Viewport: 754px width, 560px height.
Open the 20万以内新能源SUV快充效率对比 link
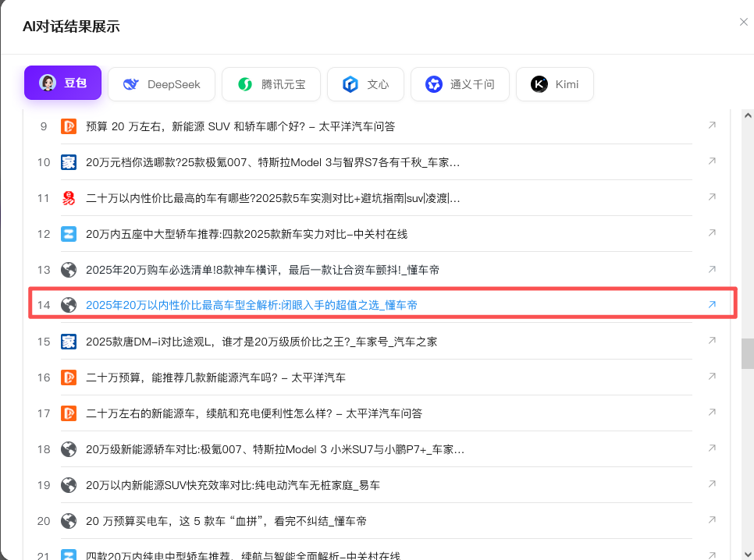[233, 485]
